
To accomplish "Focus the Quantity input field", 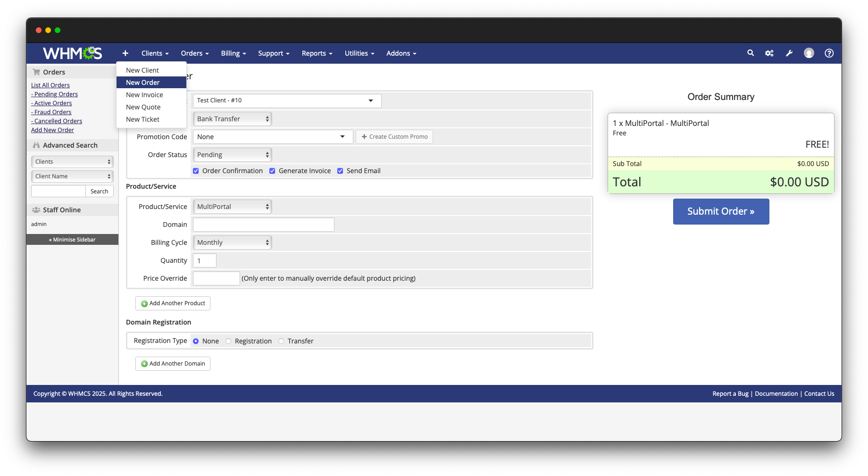I will (x=205, y=260).
